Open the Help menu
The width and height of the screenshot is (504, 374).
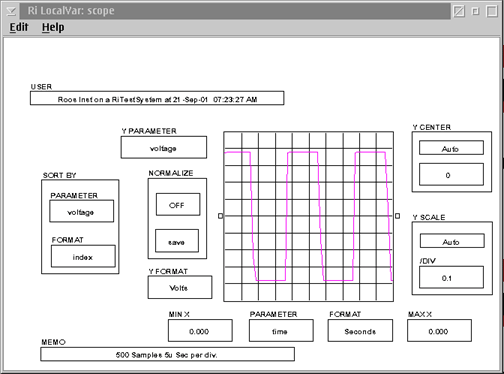coord(53,27)
